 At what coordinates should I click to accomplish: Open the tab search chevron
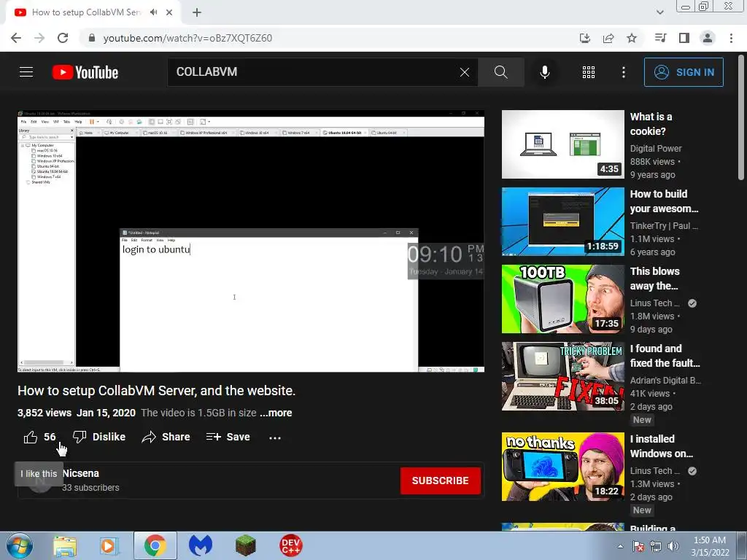659,12
